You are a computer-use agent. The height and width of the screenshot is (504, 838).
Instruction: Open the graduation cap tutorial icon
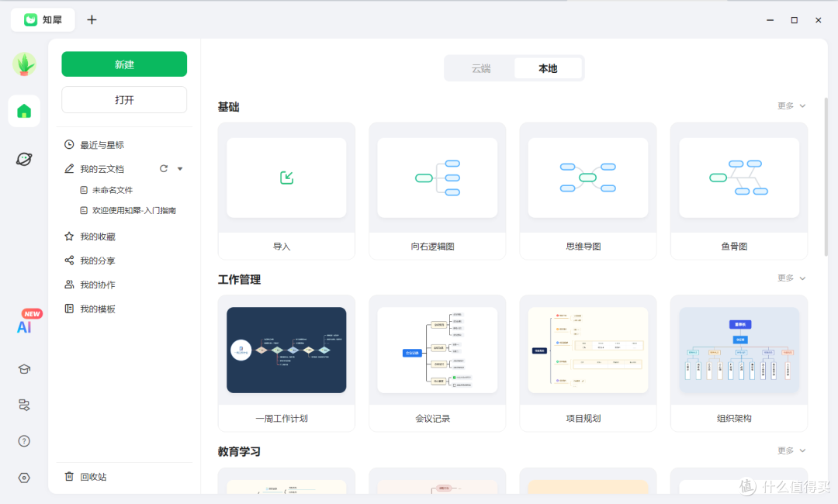coord(24,369)
